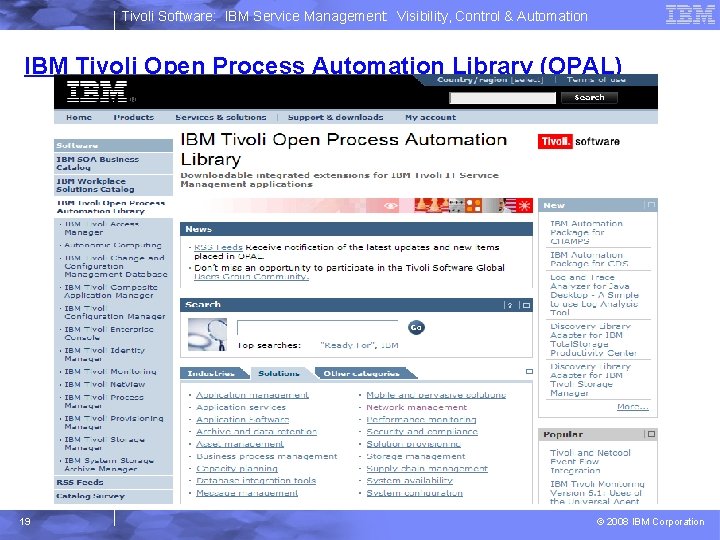Open RSS Feeds sidebar item
720x540 pixels.
click(113, 482)
